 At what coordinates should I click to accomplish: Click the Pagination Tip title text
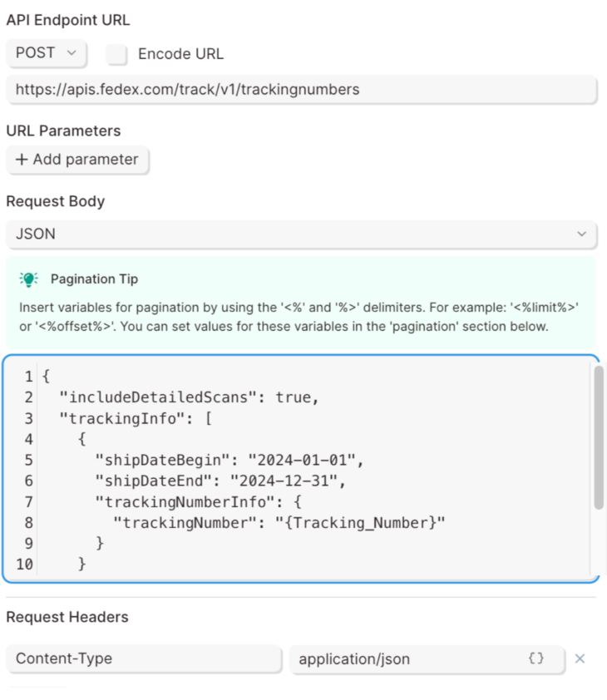pos(94,279)
